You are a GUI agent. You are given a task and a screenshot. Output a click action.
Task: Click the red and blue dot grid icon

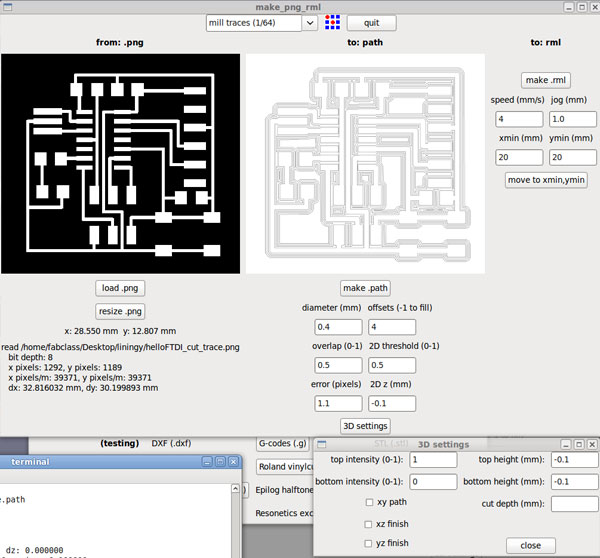[x=332, y=23]
